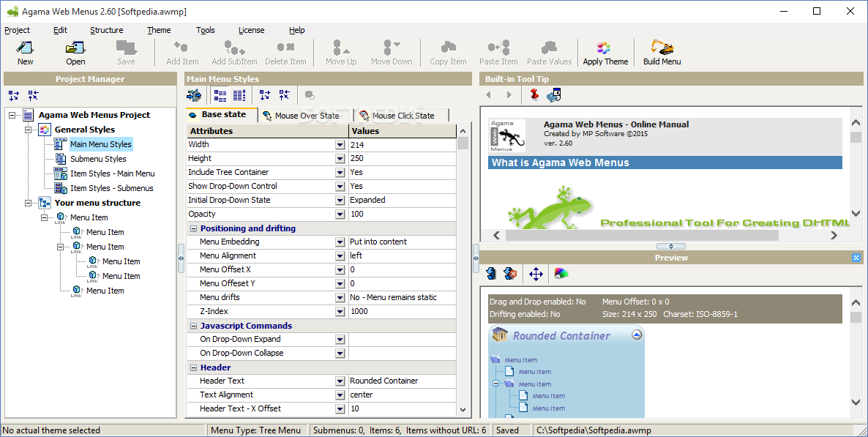The width and height of the screenshot is (868, 437).
Task: Click the blue button at Preview header right edge
Action: coord(856,258)
